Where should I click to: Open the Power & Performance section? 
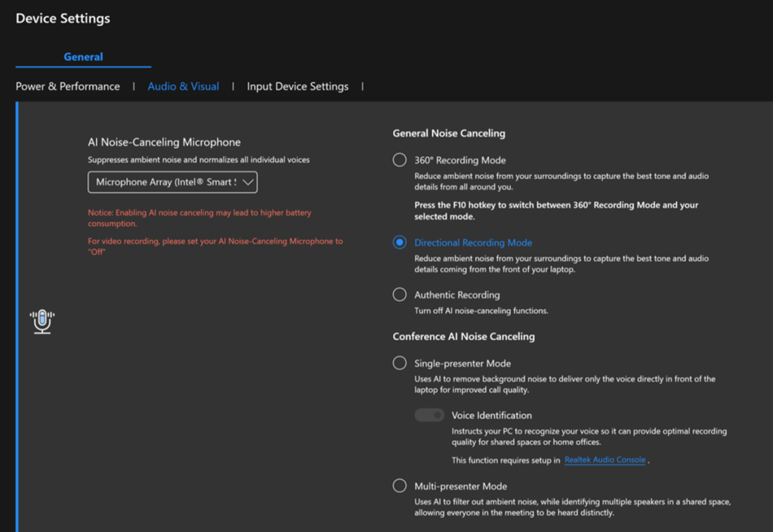[x=68, y=86]
